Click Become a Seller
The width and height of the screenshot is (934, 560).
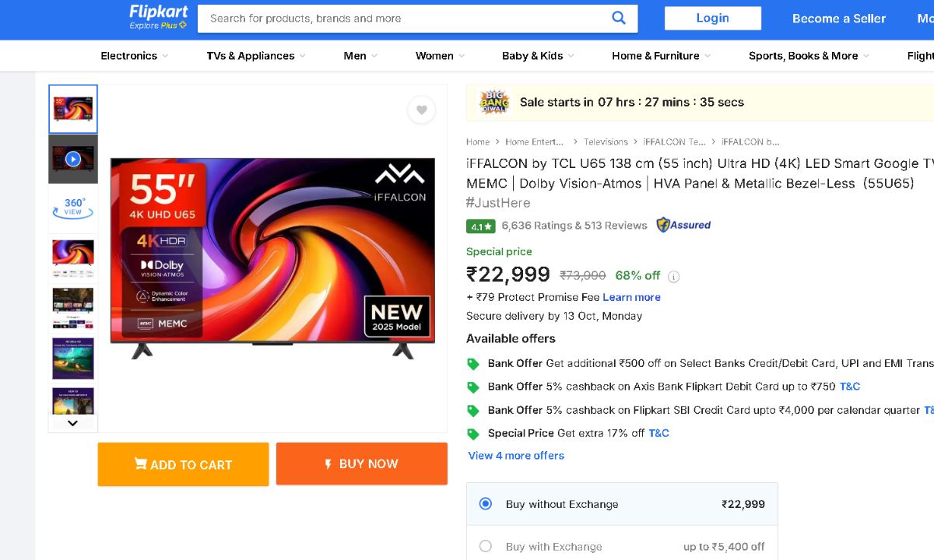click(839, 19)
